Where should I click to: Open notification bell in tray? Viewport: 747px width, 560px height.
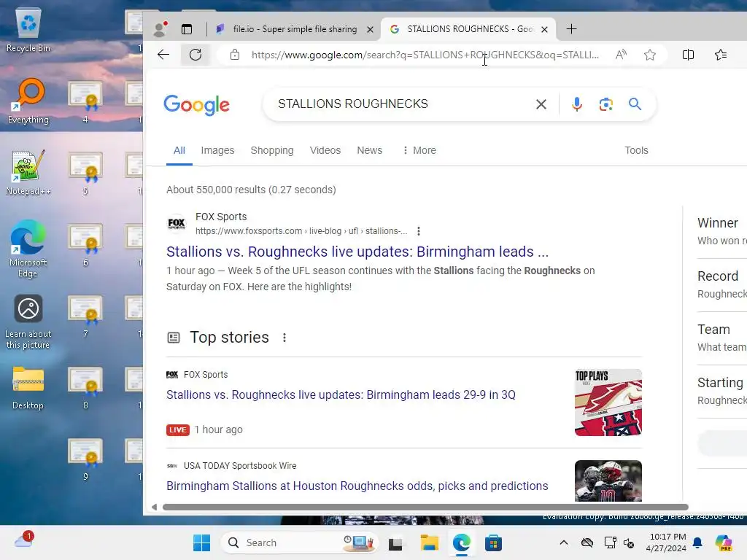[x=697, y=542]
